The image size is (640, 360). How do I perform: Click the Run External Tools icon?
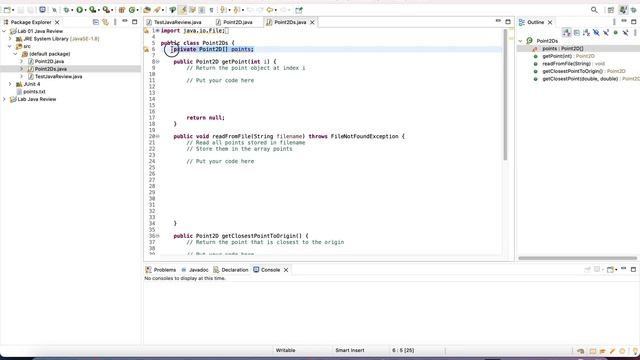[106, 10]
